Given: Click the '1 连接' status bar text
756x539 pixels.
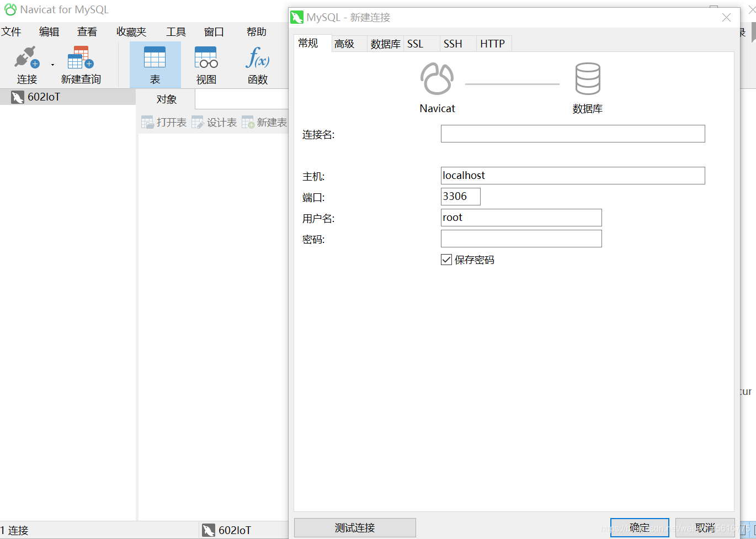Looking at the screenshot, I should tap(14, 530).
